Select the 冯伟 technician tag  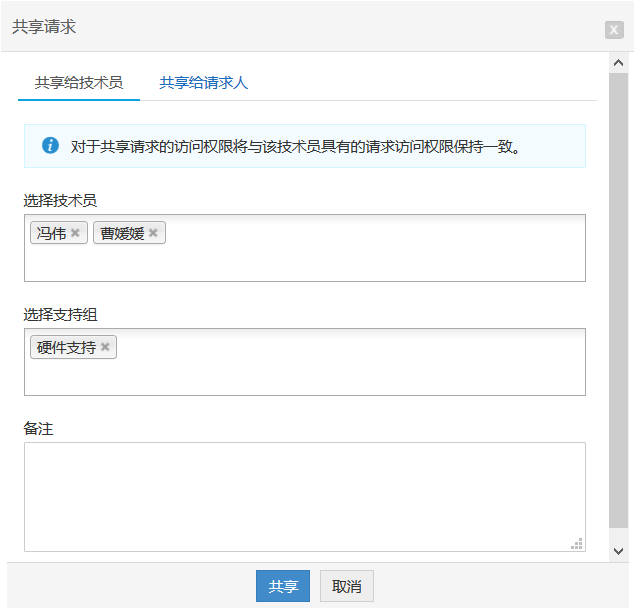(x=51, y=233)
